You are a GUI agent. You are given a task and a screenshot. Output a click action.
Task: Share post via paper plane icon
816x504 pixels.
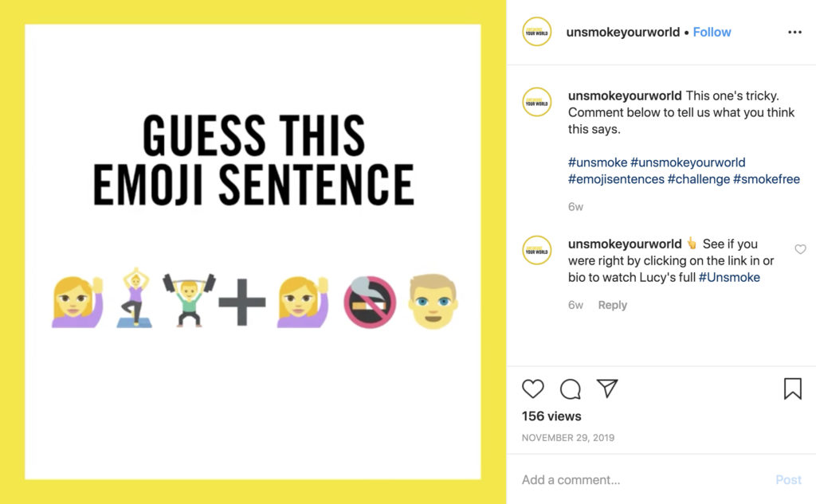(x=607, y=389)
